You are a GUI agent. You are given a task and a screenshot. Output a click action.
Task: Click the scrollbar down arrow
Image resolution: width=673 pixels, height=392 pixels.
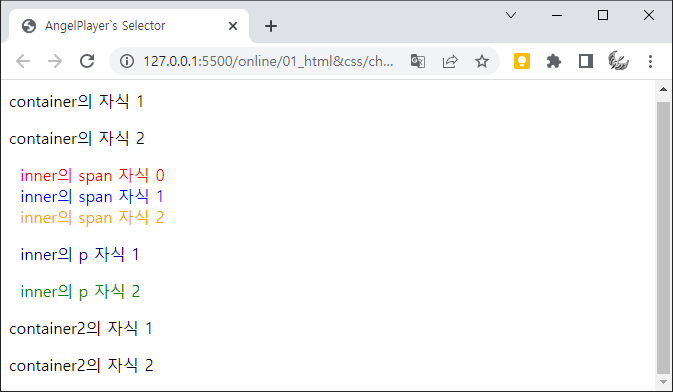(x=664, y=382)
